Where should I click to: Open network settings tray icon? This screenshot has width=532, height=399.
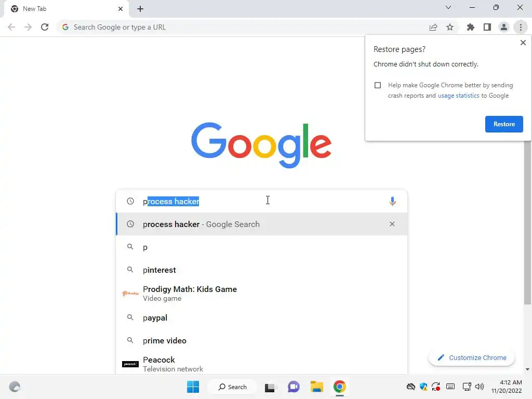(467, 387)
